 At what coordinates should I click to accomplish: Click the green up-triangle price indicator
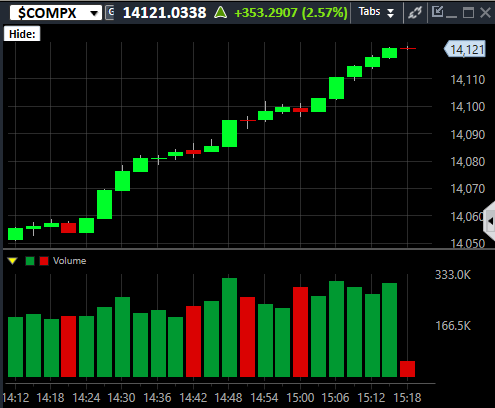[x=220, y=13]
